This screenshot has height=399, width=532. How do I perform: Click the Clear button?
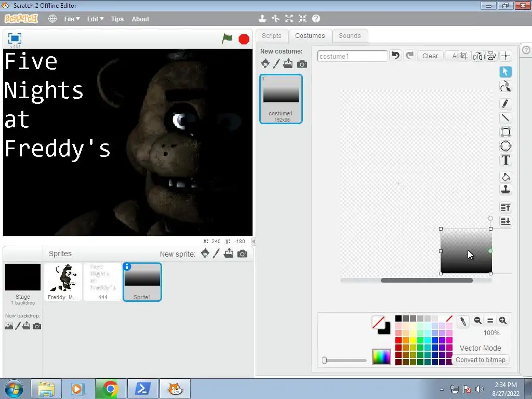(430, 56)
